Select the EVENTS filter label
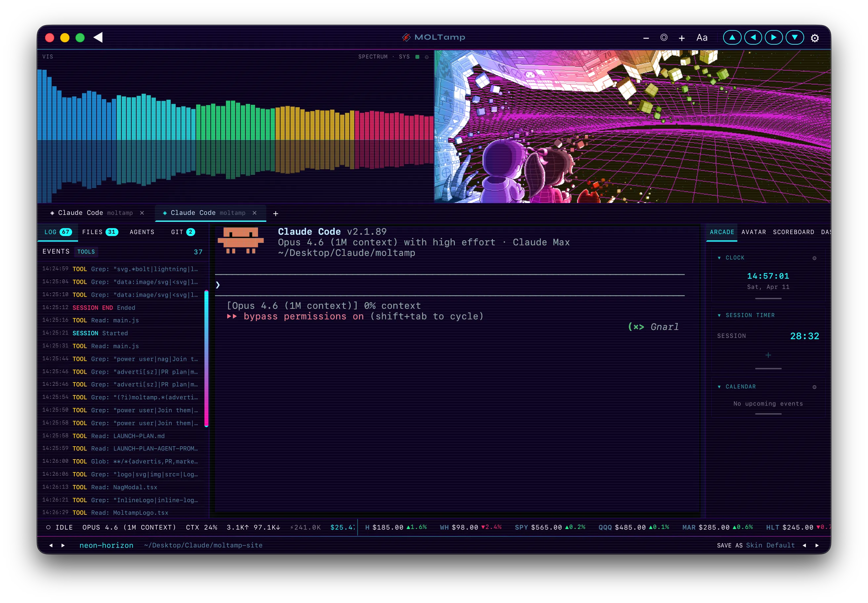This screenshot has width=868, height=603. [x=56, y=252]
